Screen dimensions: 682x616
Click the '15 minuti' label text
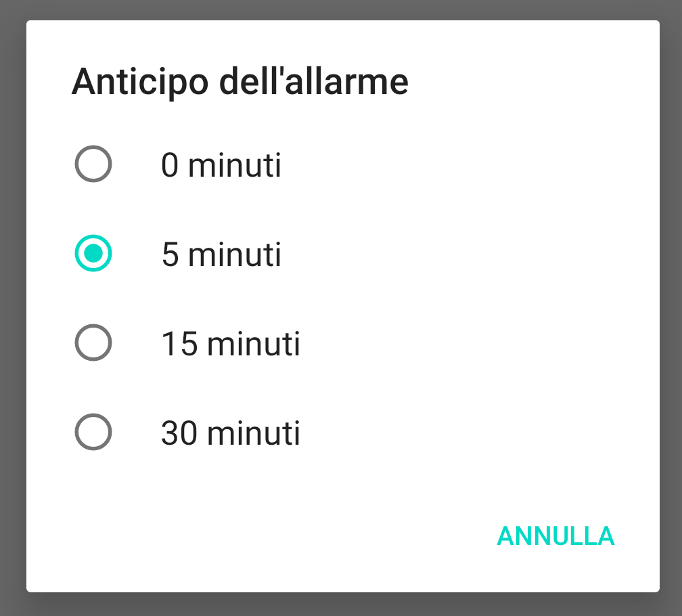point(231,344)
